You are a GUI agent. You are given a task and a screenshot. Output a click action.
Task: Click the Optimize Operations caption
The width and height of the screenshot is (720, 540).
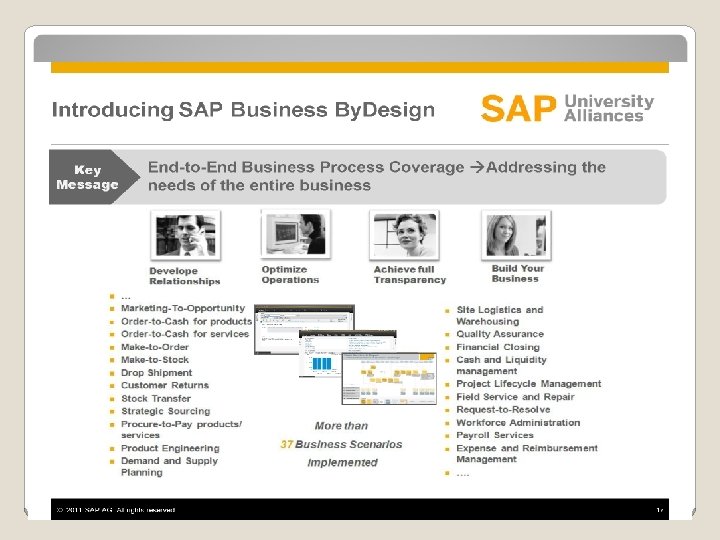pos(290,275)
